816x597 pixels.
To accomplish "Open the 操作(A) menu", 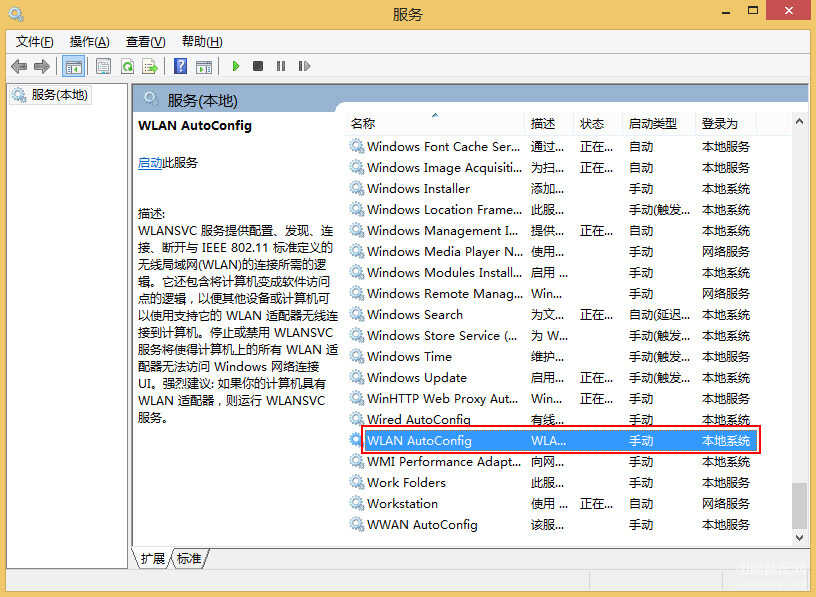I will 89,41.
